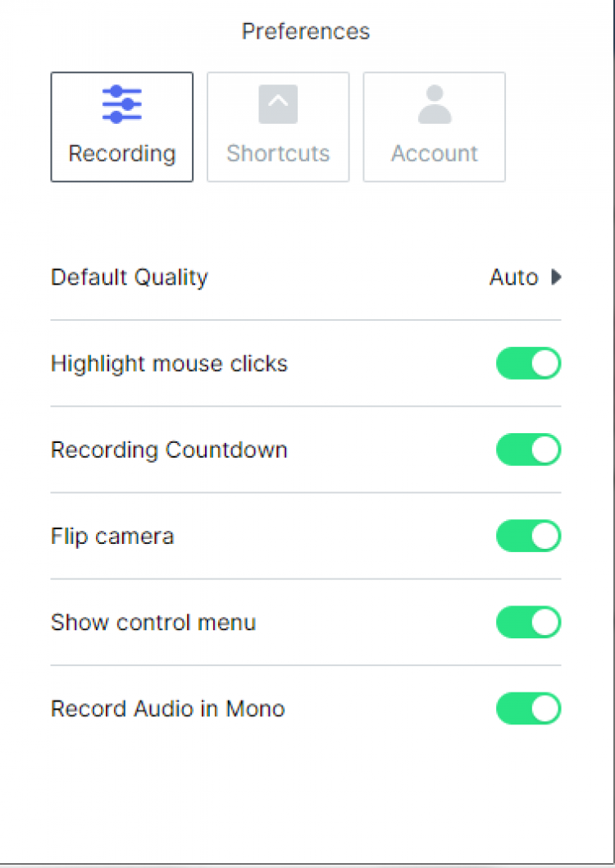Switch to the Shortcuts tab label
Image resolution: width=615 pixels, height=868 pixels.
coord(278,153)
